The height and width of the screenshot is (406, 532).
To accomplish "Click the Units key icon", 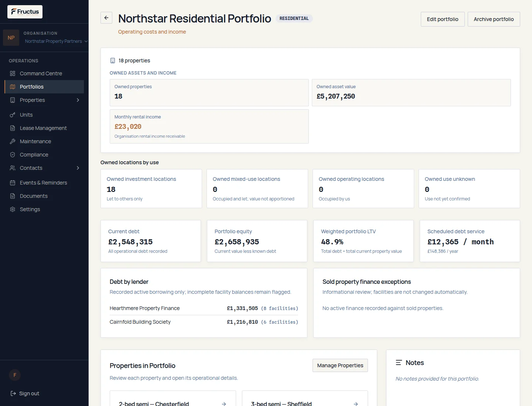I will [13, 115].
